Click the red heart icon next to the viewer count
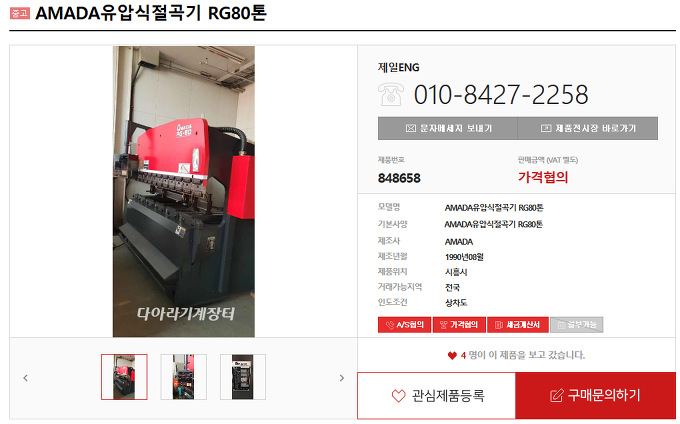Viewport: 680px width, 424px height. pos(452,356)
